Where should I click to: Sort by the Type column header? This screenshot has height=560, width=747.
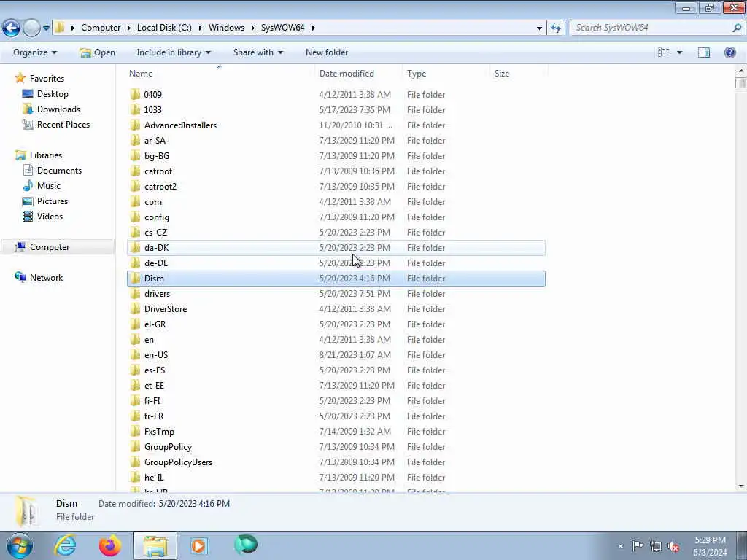(417, 74)
